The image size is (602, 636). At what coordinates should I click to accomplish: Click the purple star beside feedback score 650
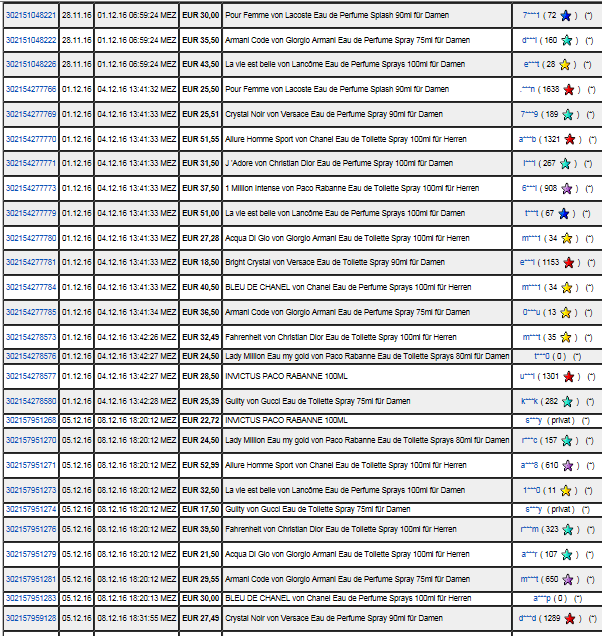point(568,580)
